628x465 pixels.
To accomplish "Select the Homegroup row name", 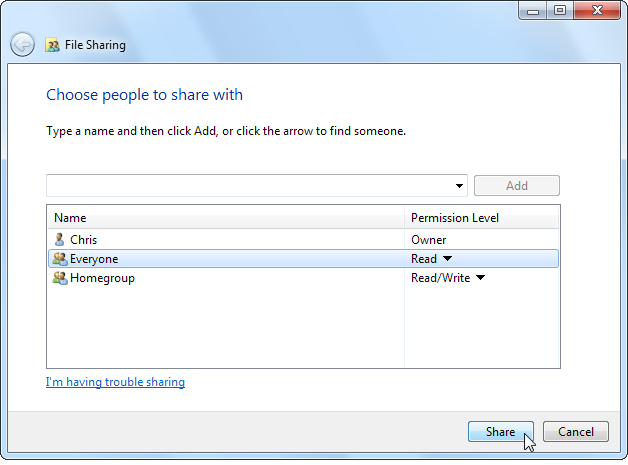I will [x=102, y=278].
